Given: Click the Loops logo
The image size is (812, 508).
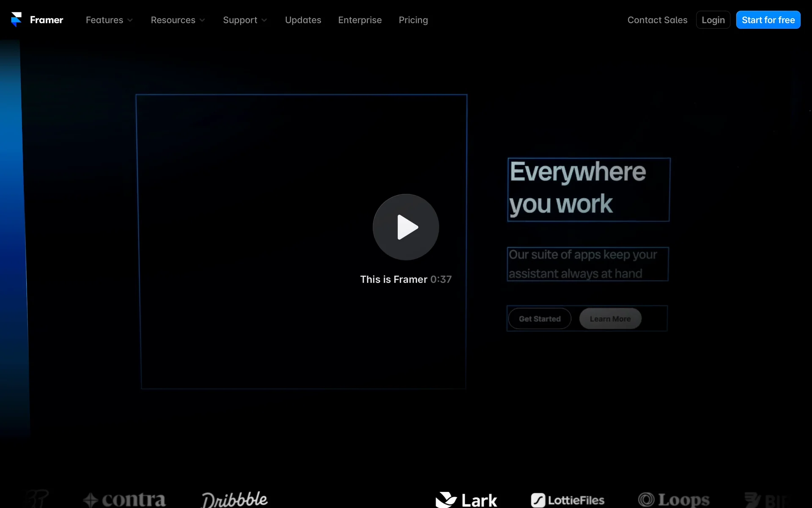Looking at the screenshot, I should coord(673,500).
